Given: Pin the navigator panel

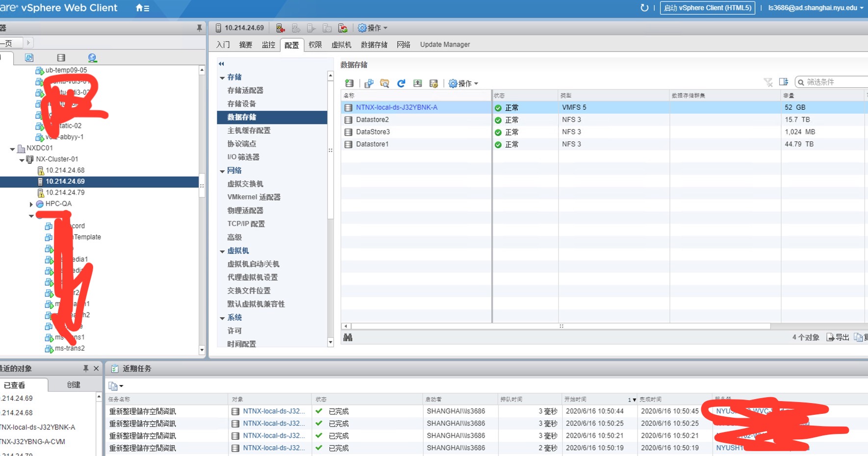Looking at the screenshot, I should pos(199,28).
